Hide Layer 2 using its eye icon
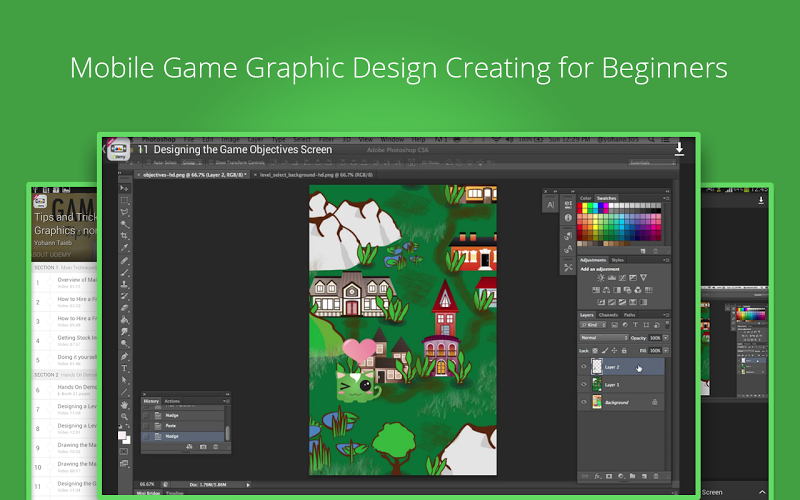Screen dimensions: 800x500 click(x=585, y=367)
